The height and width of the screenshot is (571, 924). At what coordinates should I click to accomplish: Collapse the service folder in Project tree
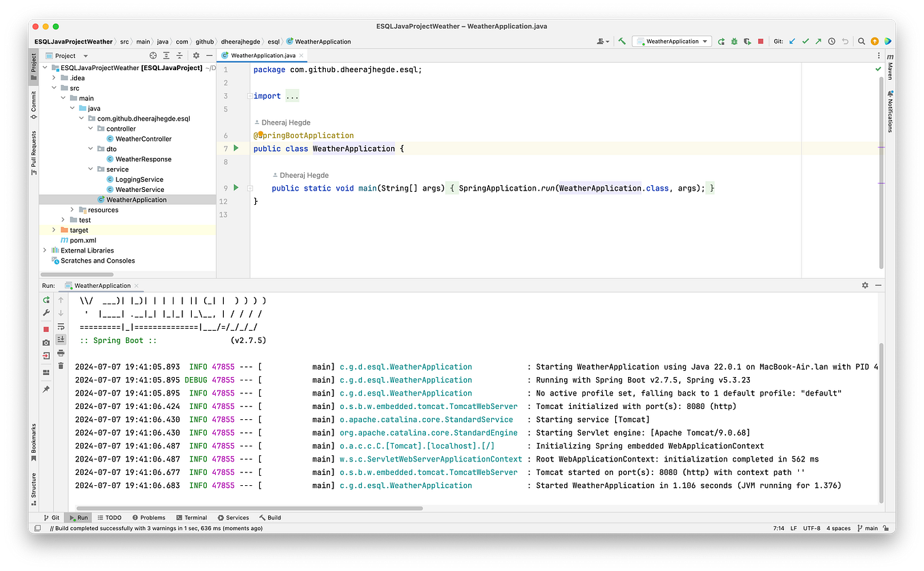pos(90,169)
